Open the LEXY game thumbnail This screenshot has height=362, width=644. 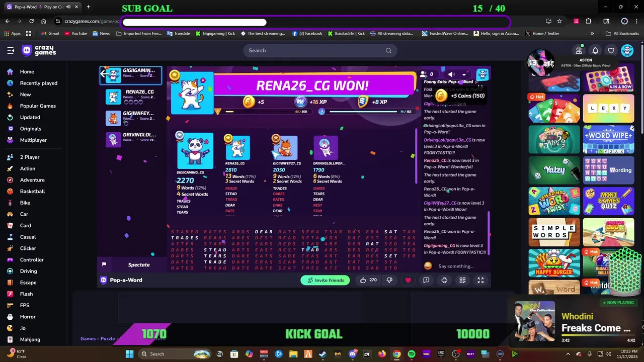click(x=608, y=109)
